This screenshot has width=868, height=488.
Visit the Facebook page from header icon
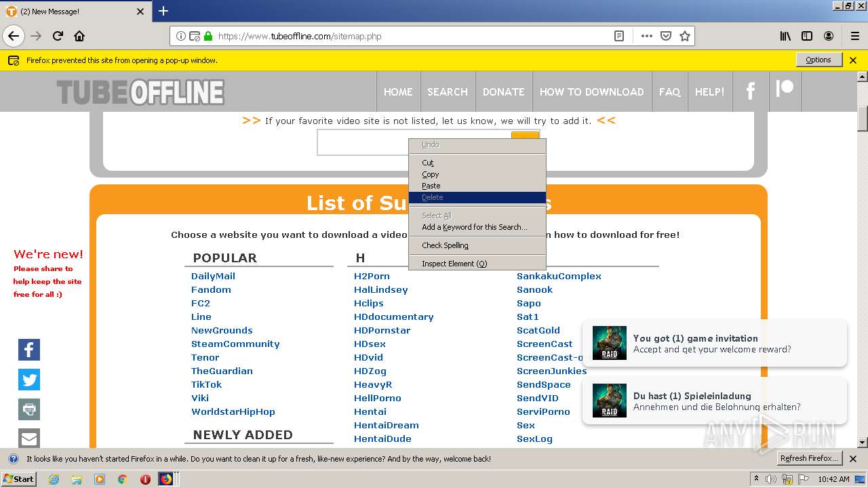click(751, 91)
